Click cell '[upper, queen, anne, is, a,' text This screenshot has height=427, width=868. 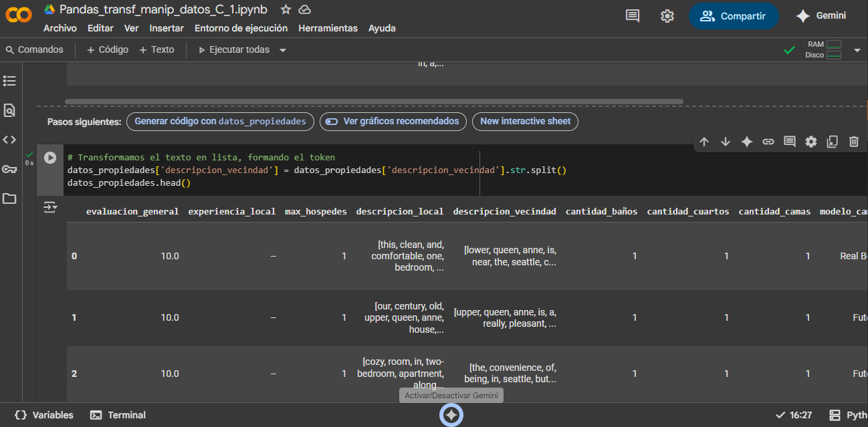click(x=505, y=312)
